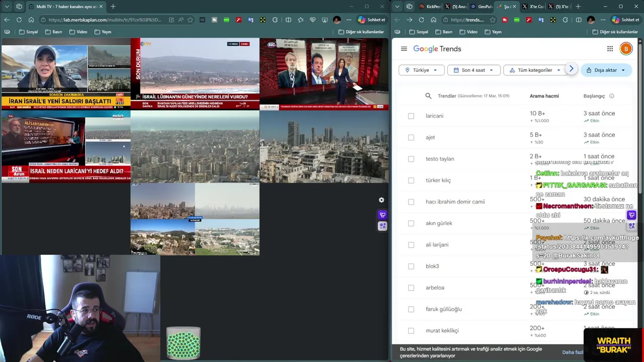Screen dimensions: 644x362
Task: Go back in the Multi TV browser window
Action: 7,20
